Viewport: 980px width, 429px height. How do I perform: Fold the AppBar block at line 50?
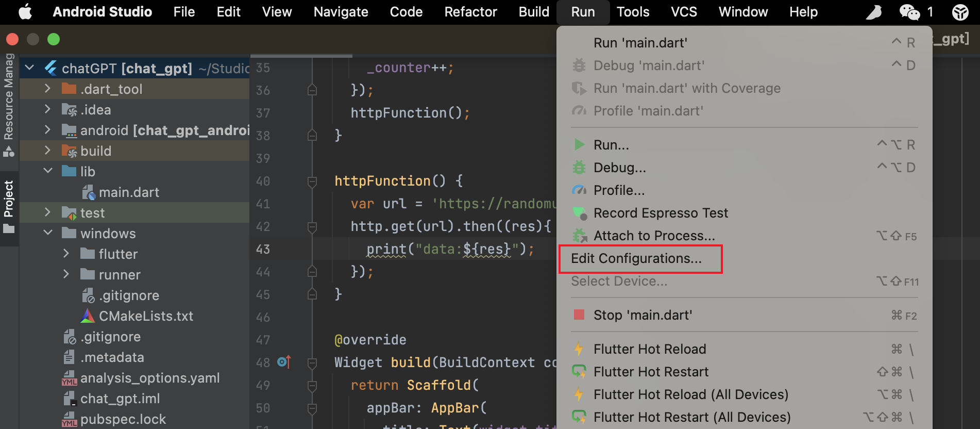312,408
